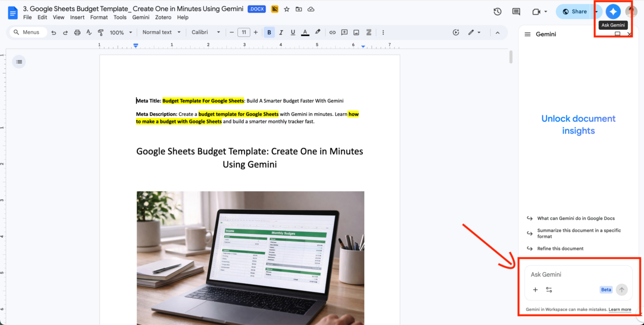The height and width of the screenshot is (325, 644).
Task: Star this document
Action: coord(287,9)
